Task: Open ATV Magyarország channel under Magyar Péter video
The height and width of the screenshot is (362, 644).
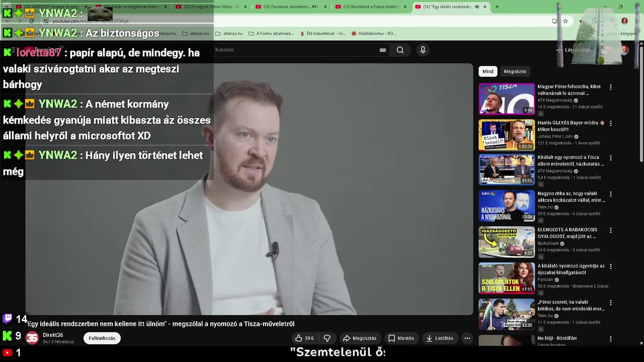Action: [x=555, y=101]
